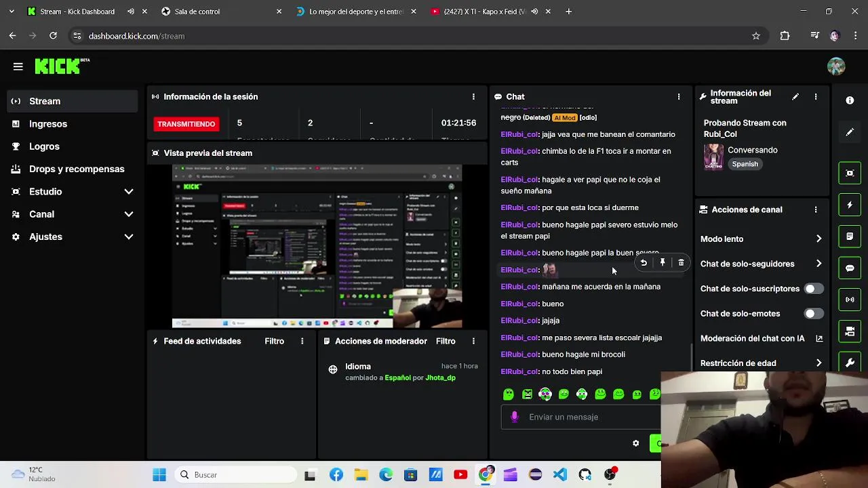
Task: Pick the headphones emote with purple glasses
Action: tap(545, 394)
